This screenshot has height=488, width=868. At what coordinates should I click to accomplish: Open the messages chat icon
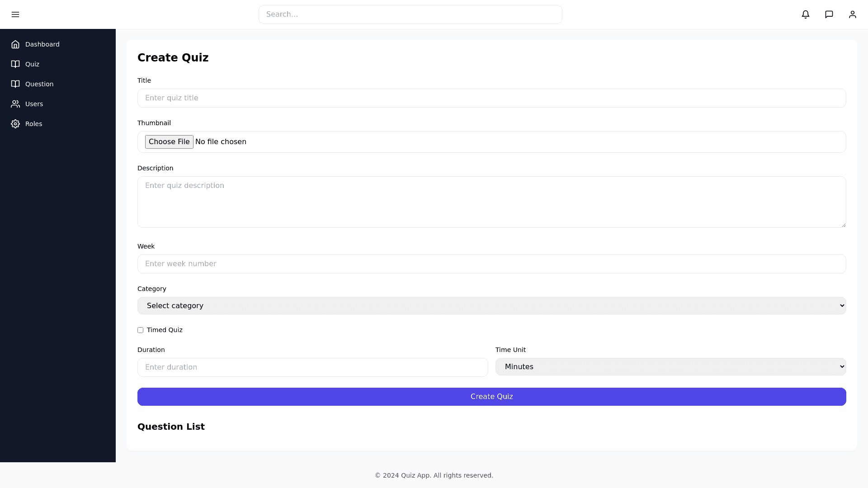tap(829, 14)
